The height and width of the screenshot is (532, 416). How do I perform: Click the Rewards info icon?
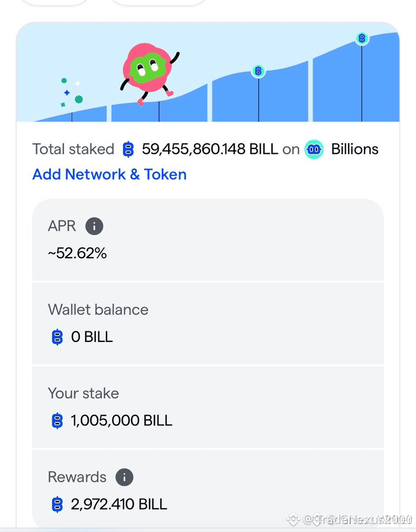pyautogui.click(x=125, y=477)
